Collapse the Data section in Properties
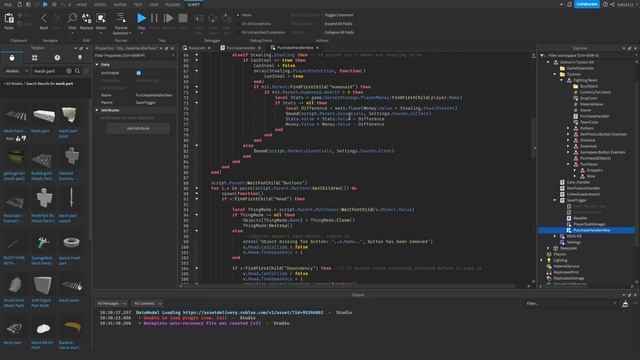The width and height of the screenshot is (640, 360). (x=97, y=64)
